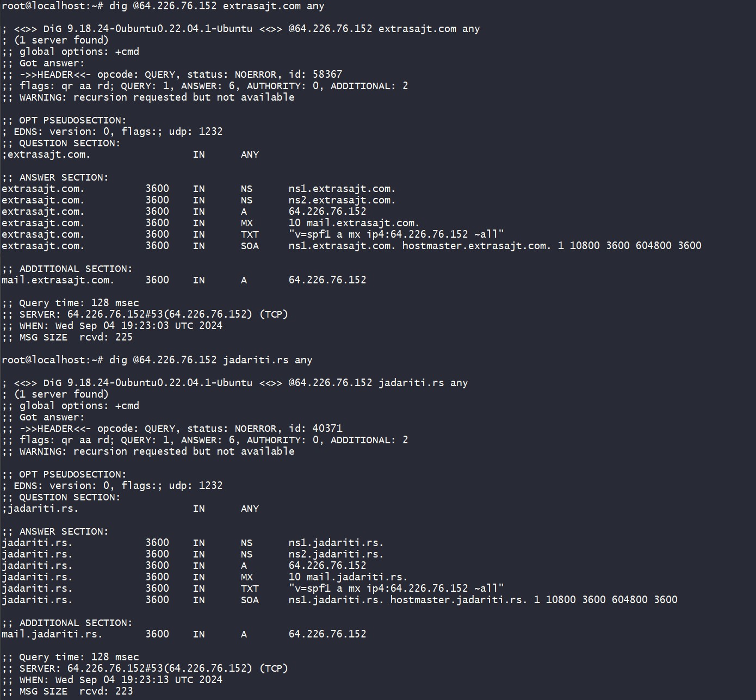Click the ns2.extrasajt.com. NS record value
This screenshot has height=700, width=756.
[x=342, y=201]
